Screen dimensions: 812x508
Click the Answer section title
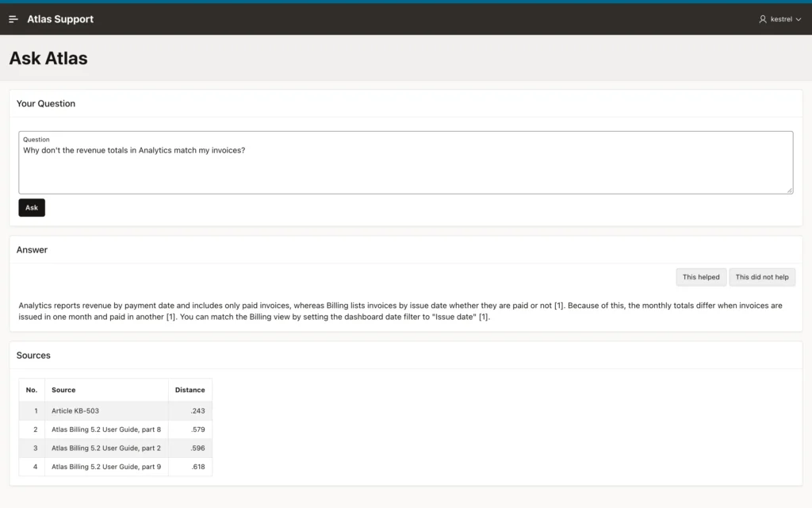32,250
